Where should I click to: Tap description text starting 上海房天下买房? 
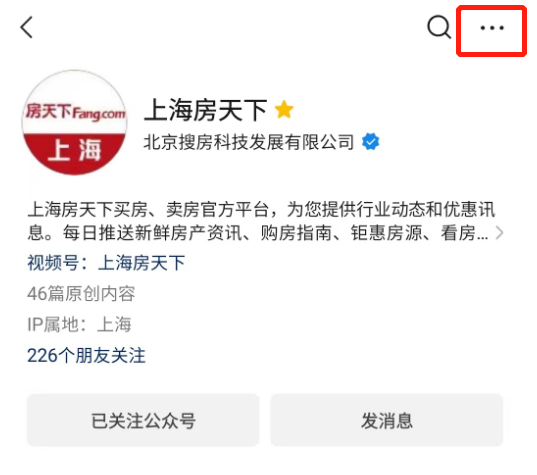click(x=261, y=209)
